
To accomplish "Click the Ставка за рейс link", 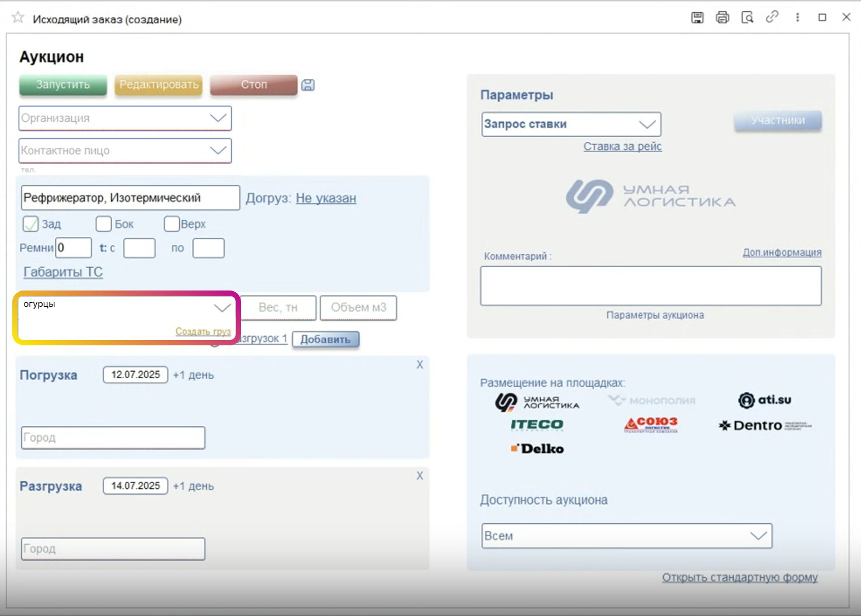I will point(623,146).
